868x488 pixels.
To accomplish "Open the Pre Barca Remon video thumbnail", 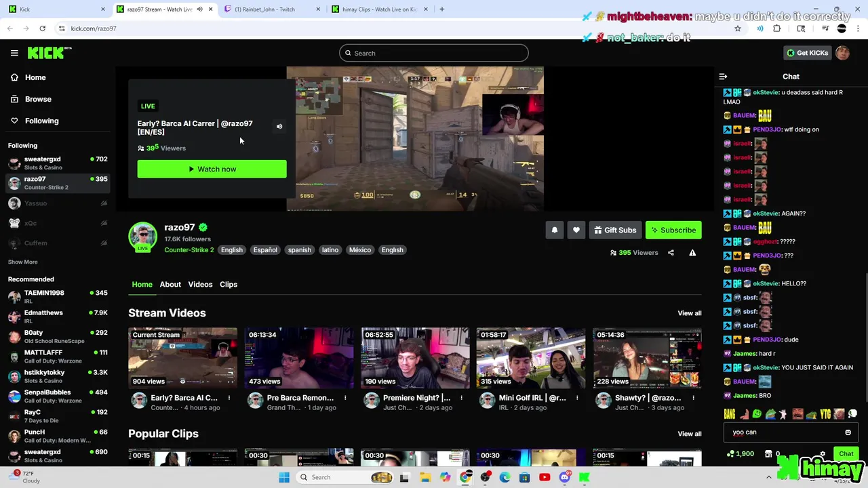I will coord(299,359).
